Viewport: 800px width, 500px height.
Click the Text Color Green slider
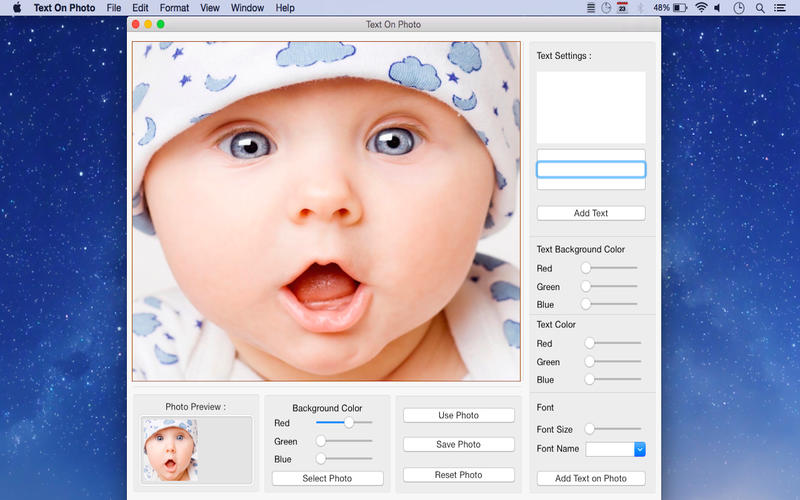(x=613, y=362)
